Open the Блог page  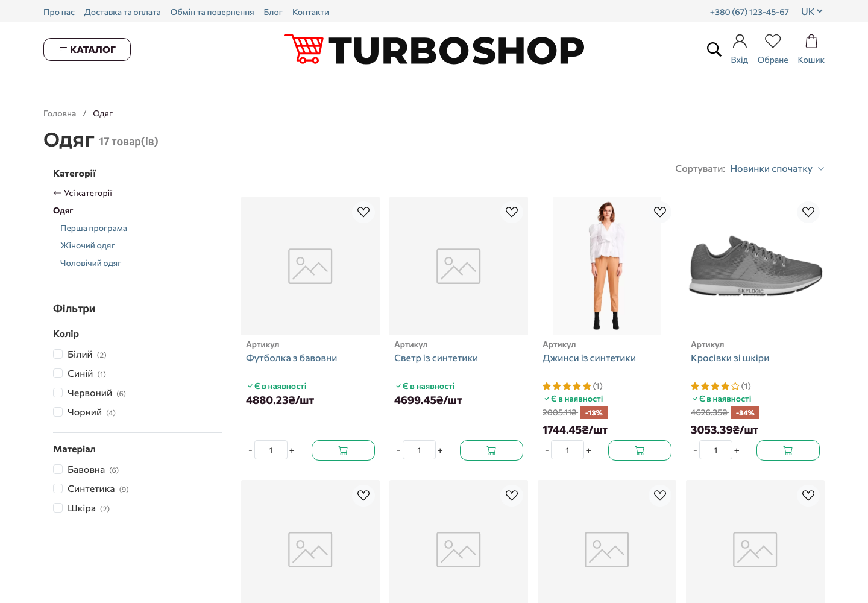coord(273,12)
